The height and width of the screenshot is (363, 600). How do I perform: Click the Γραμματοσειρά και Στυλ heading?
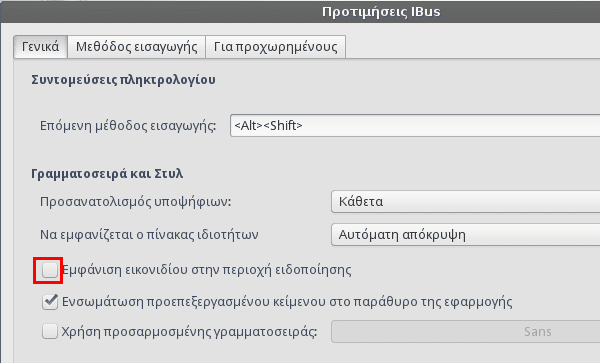pyautogui.click(x=107, y=174)
